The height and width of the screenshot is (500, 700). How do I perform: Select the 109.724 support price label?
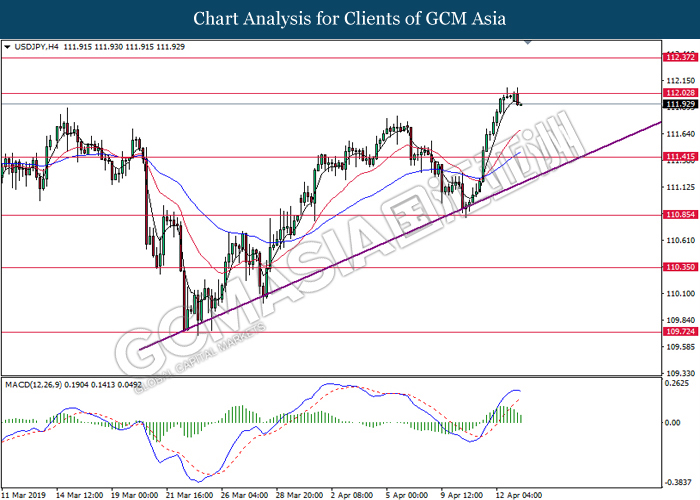681,332
